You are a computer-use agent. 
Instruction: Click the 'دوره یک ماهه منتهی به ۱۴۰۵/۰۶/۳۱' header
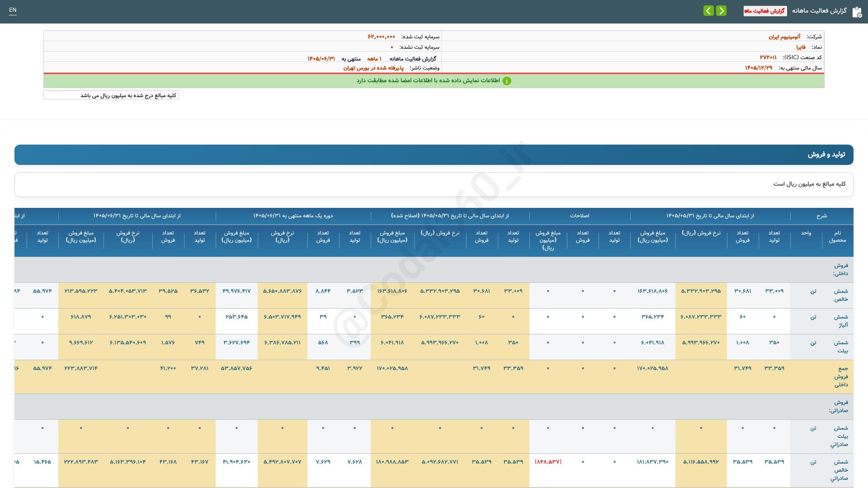pos(293,216)
